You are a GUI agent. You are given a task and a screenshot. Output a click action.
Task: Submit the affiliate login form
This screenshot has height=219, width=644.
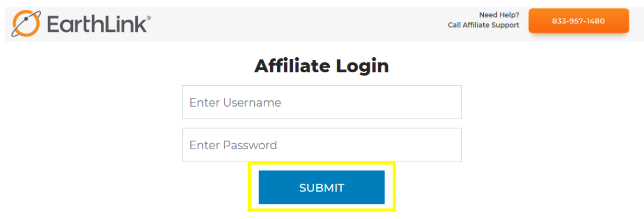click(x=321, y=187)
